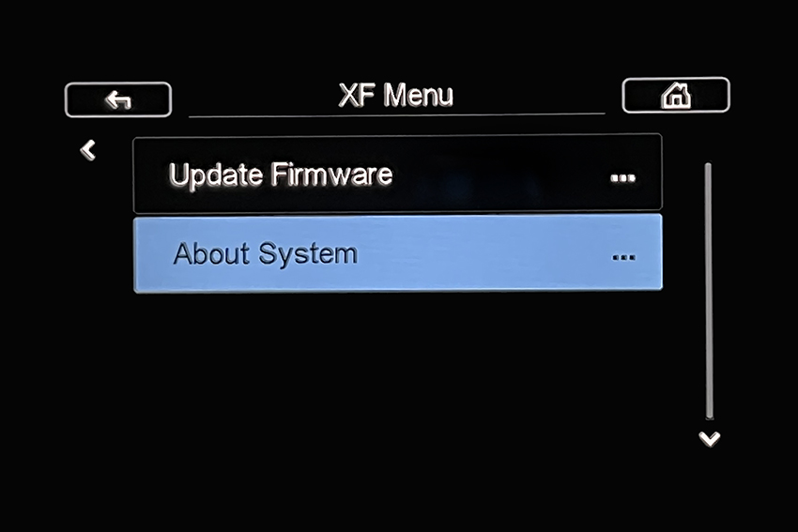This screenshot has width=798, height=532.
Task: Click the XF Menu title heading
Action: (396, 95)
